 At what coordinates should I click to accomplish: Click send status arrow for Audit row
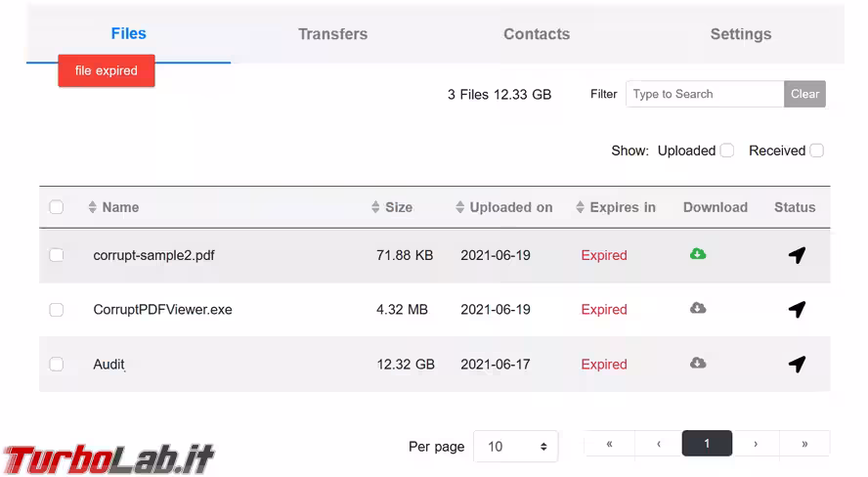(x=797, y=365)
